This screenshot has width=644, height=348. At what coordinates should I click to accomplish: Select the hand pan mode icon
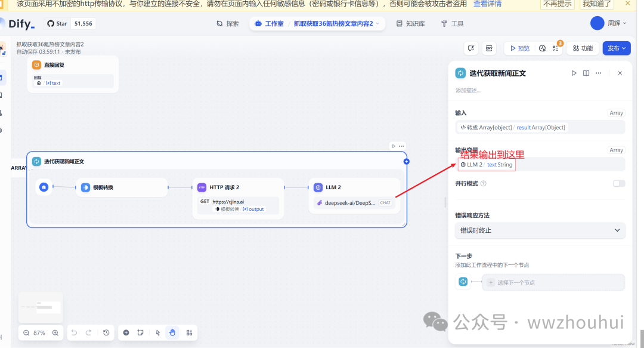(172, 333)
